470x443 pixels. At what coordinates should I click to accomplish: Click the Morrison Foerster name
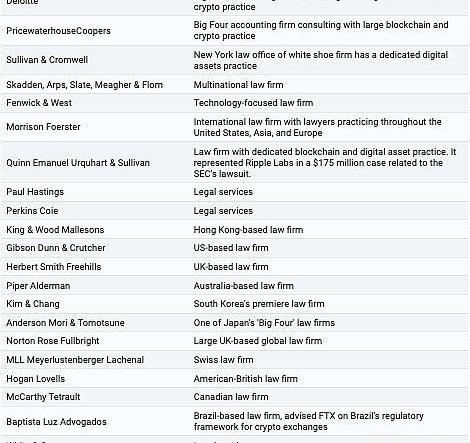point(43,127)
